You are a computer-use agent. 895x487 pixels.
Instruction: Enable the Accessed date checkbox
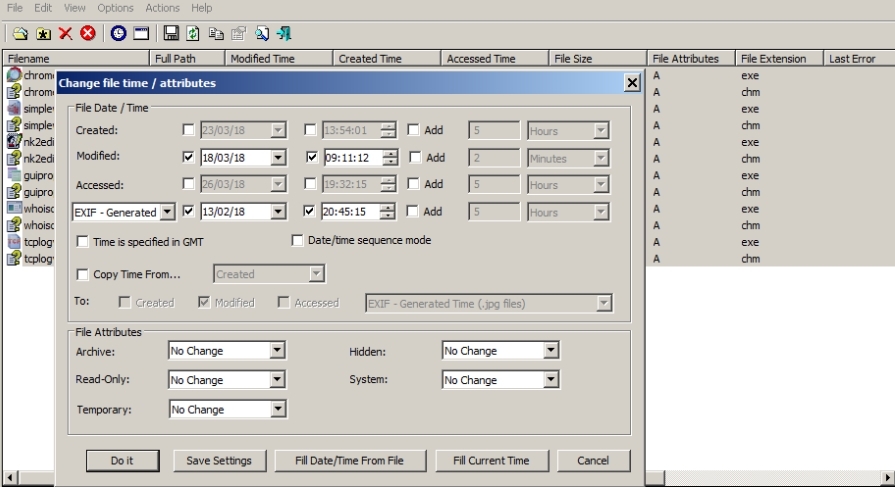[188, 184]
